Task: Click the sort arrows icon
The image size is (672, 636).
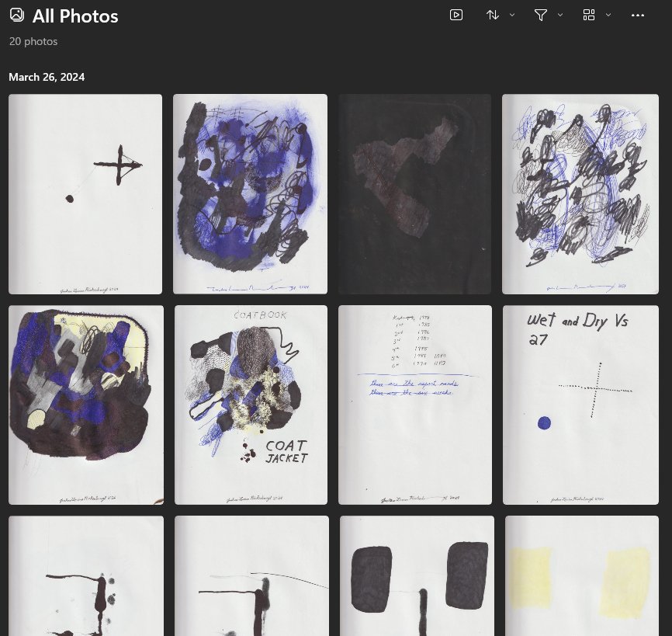Action: click(x=493, y=15)
